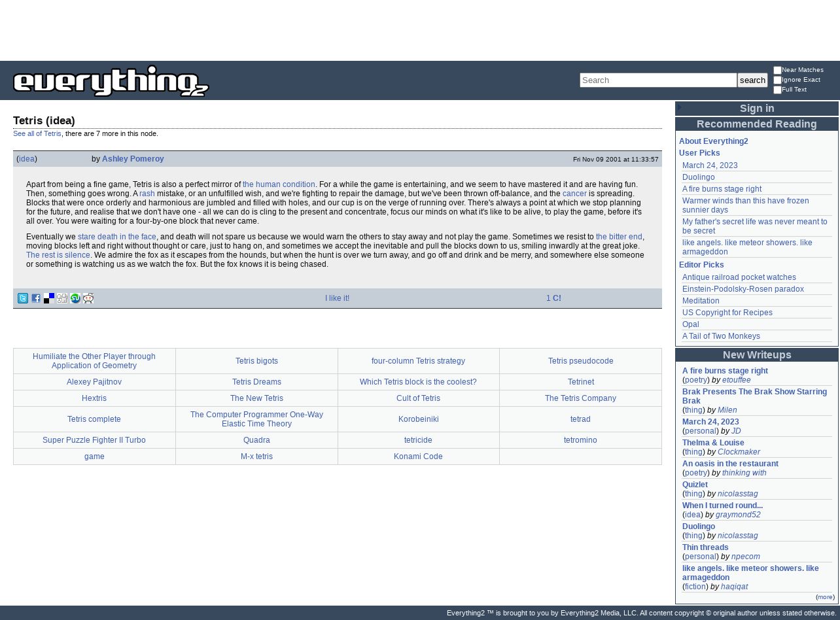Click the I like it! link
Screen dimensions: 840x620
click(338, 298)
